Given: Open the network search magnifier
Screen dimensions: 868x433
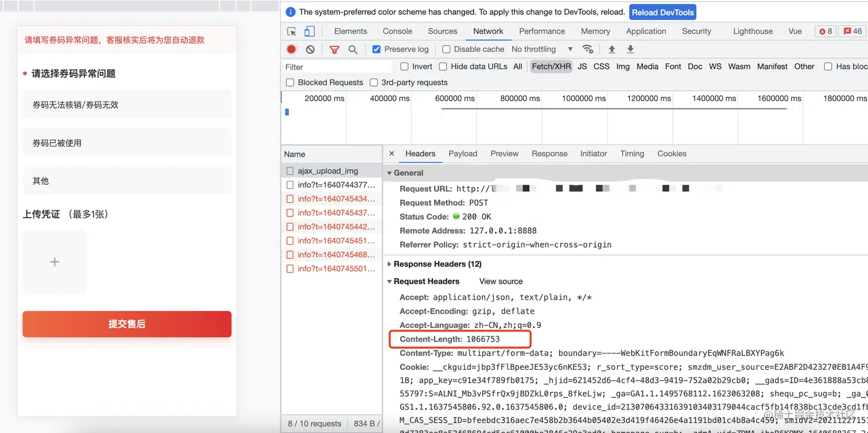Looking at the screenshot, I should [x=353, y=49].
